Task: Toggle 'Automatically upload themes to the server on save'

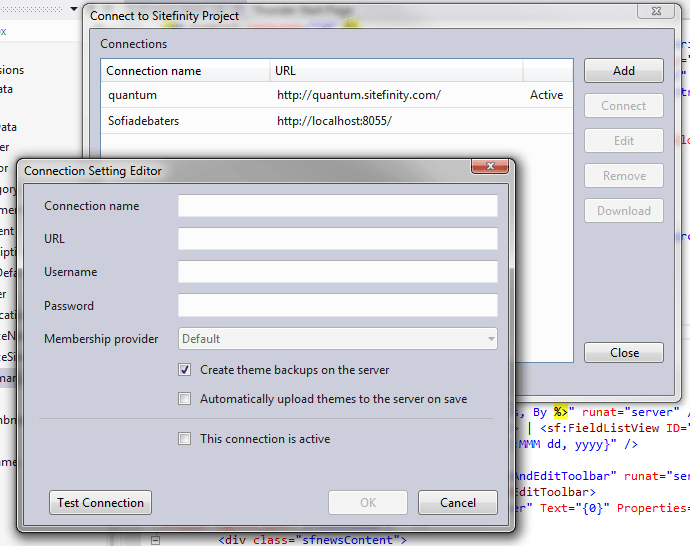Action: click(x=184, y=399)
